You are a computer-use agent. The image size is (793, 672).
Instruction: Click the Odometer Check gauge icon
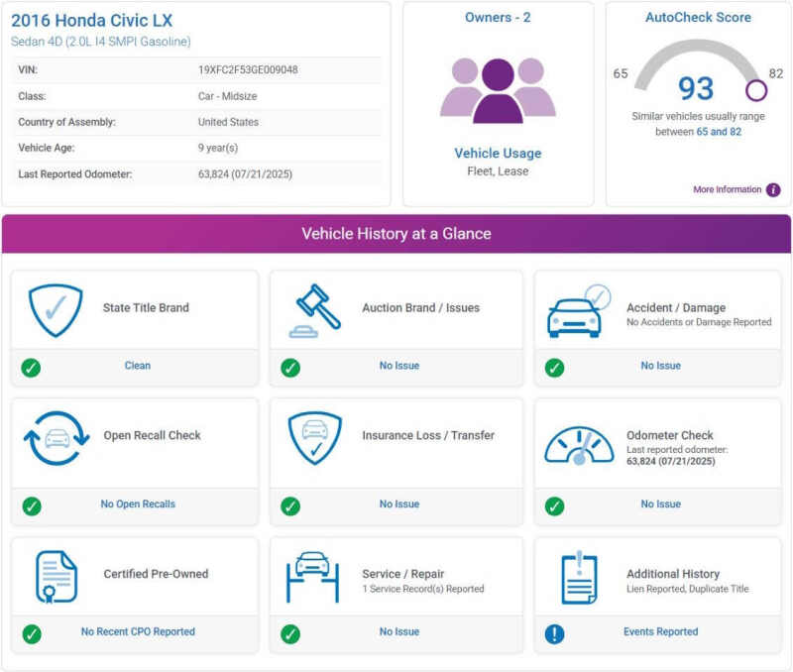pyautogui.click(x=579, y=445)
